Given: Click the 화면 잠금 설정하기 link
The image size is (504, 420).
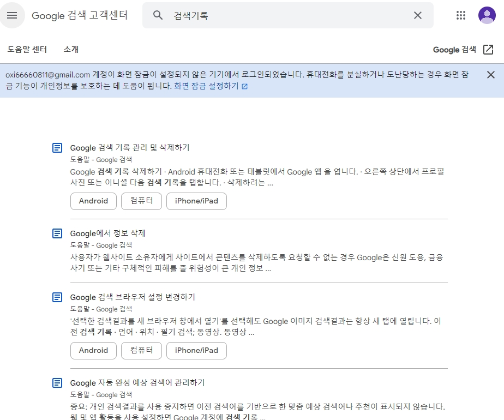Looking at the screenshot, I should pos(206,86).
